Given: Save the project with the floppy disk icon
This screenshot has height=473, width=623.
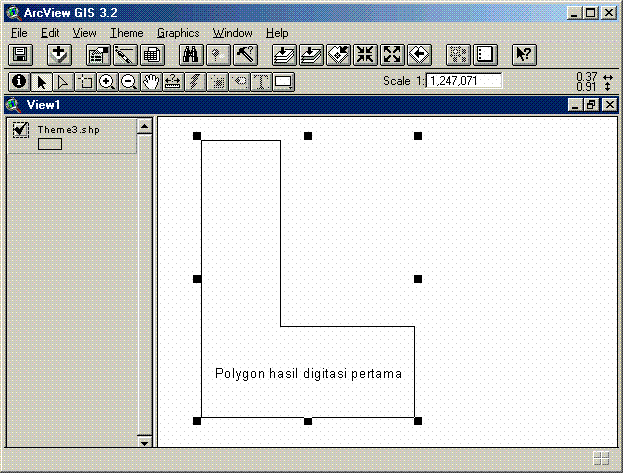Looking at the screenshot, I should tap(20, 55).
